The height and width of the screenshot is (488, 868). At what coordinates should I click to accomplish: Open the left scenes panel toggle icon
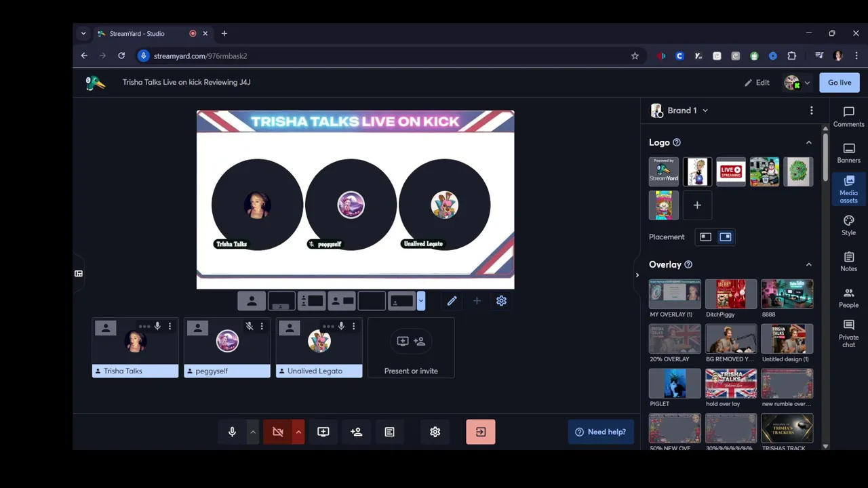point(79,274)
